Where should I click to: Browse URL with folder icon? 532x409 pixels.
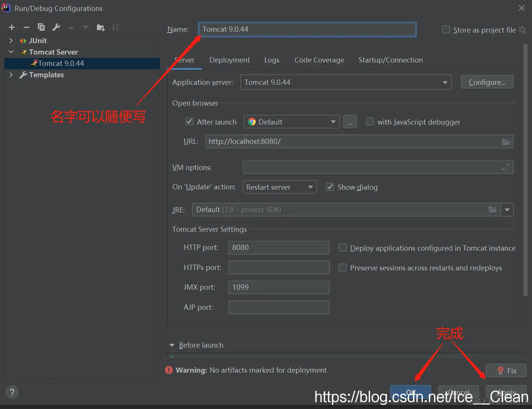click(505, 142)
